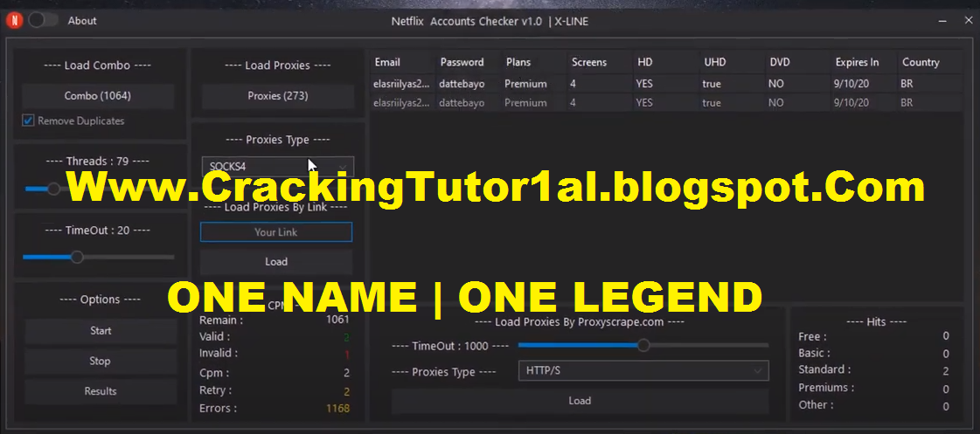Click Load under the Your Link field
The width and height of the screenshot is (980, 434).
point(275,262)
